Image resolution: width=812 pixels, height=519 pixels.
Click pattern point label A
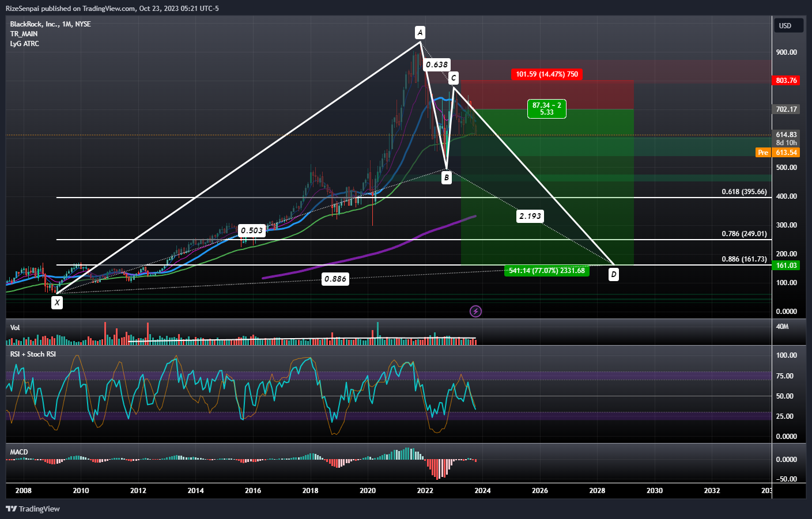(420, 32)
